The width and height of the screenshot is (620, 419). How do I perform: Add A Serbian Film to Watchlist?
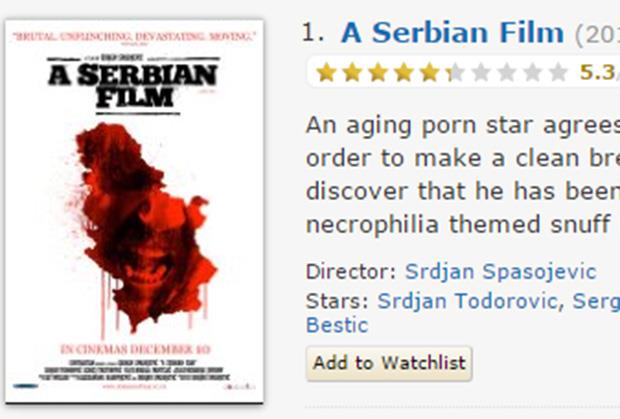pyautogui.click(x=388, y=363)
